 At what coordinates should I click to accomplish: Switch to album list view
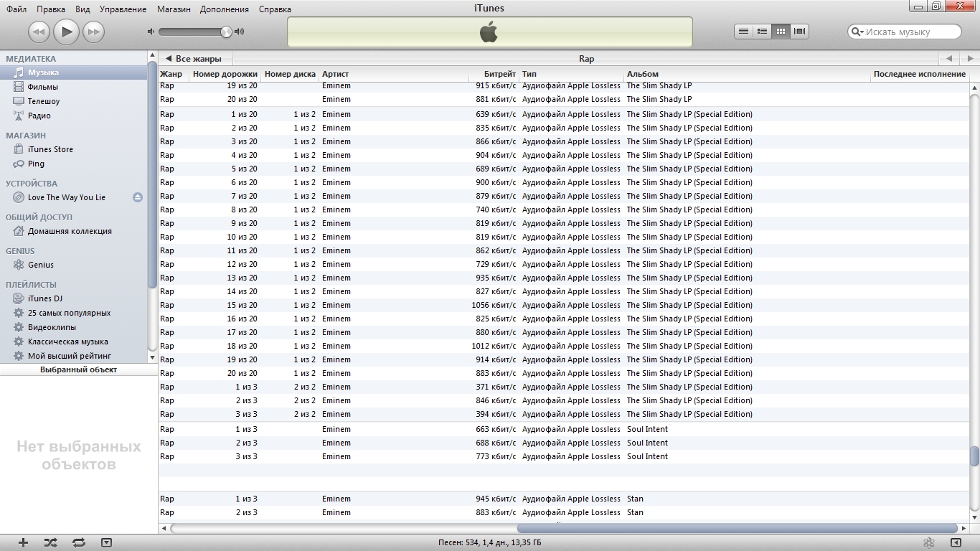coord(762,32)
